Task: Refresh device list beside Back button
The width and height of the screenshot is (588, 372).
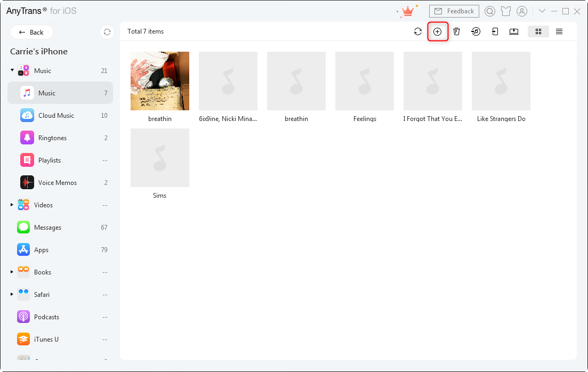Action: click(x=107, y=33)
